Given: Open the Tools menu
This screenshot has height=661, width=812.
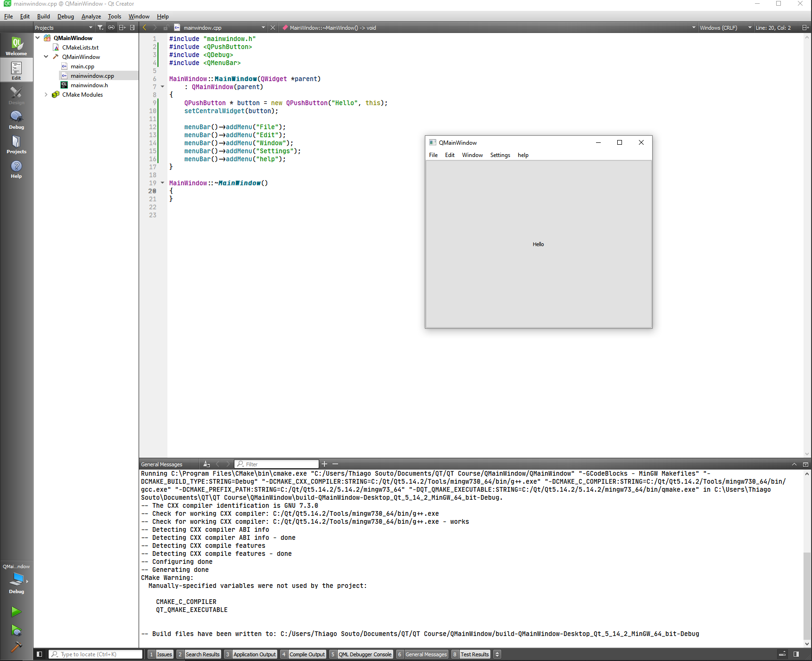Looking at the screenshot, I should point(115,17).
